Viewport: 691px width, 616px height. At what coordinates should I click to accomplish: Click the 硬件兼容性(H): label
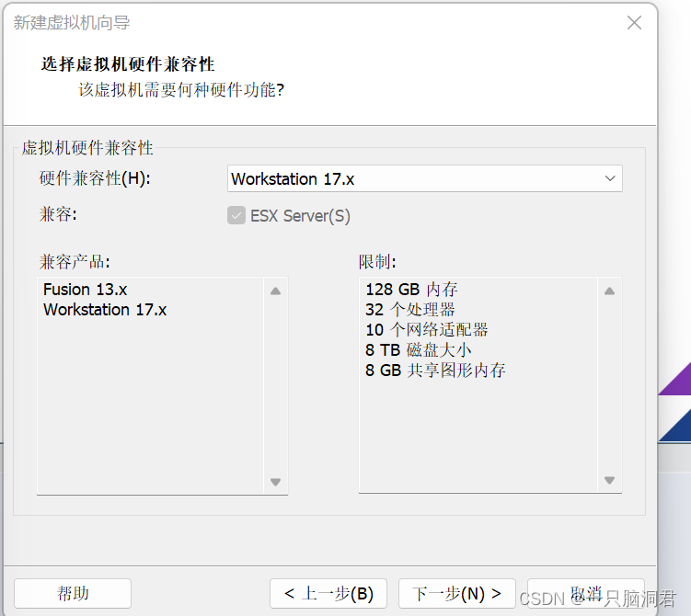click(95, 178)
